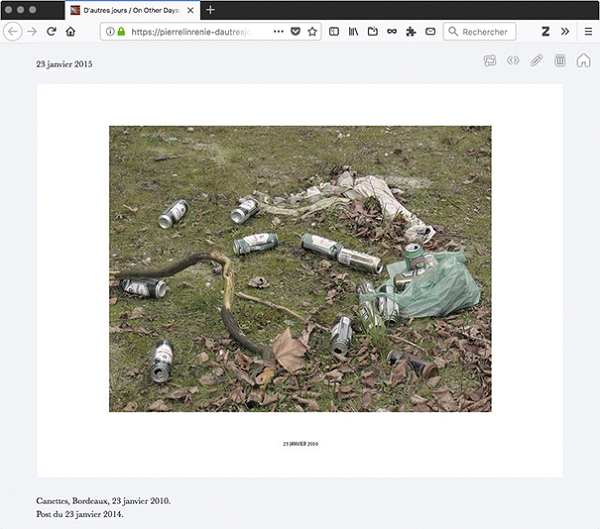Open the Library bookshelf icon
The width and height of the screenshot is (600, 529).
point(353,32)
